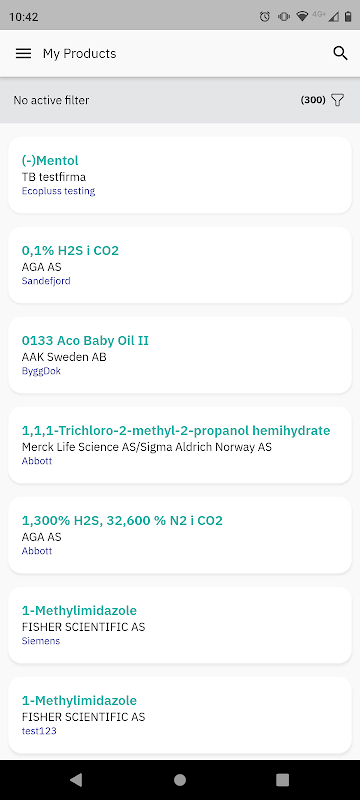Tap the search magnifier icon
The width and height of the screenshot is (360, 800).
[x=340, y=53]
